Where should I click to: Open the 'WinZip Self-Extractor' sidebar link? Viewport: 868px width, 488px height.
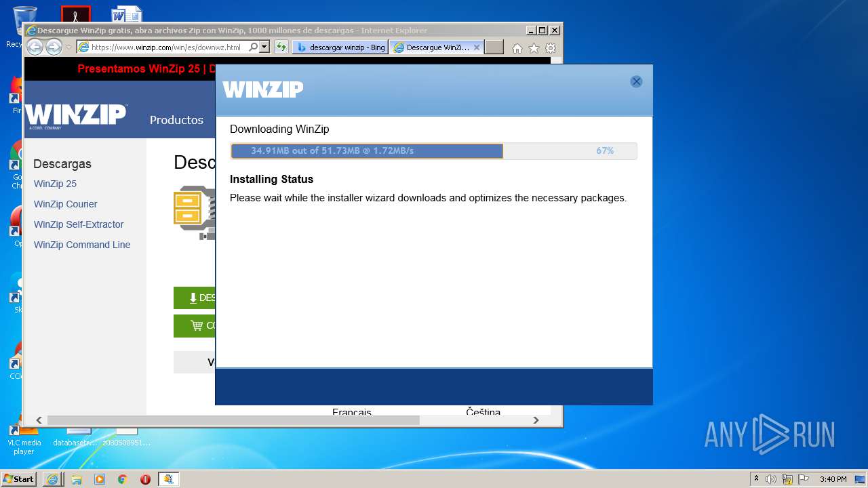79,224
